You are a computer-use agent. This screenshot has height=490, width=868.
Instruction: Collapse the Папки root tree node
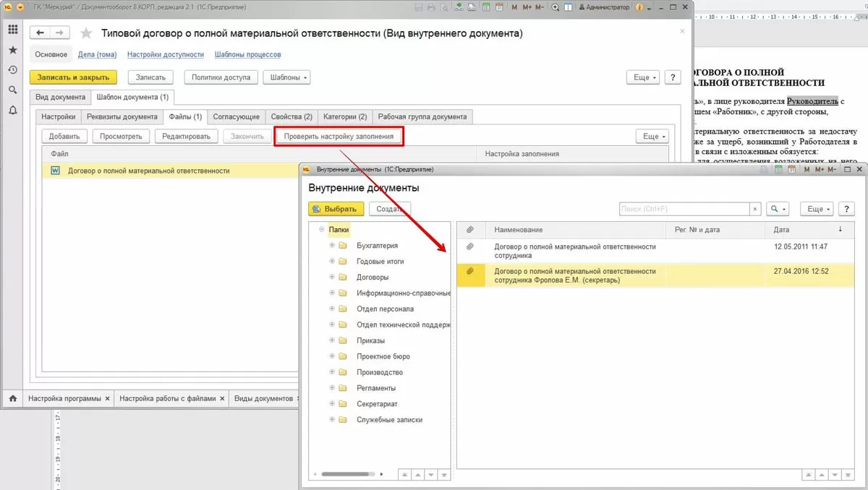[x=320, y=230]
